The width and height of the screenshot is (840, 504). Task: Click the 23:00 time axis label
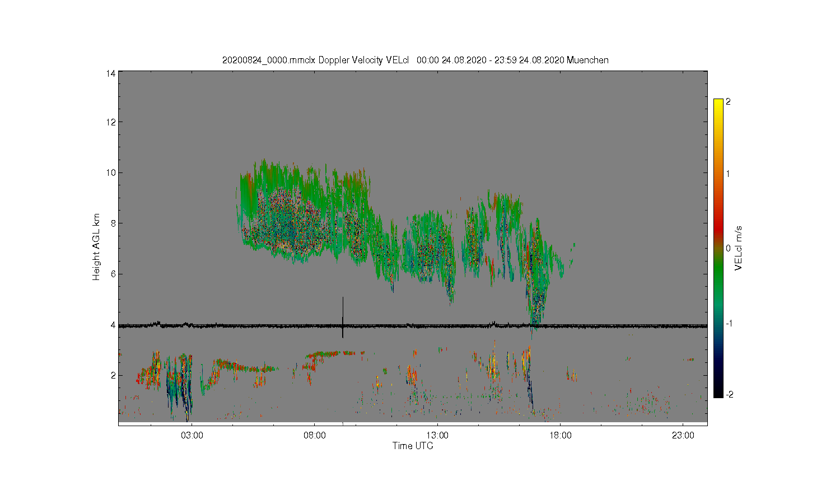click(683, 435)
